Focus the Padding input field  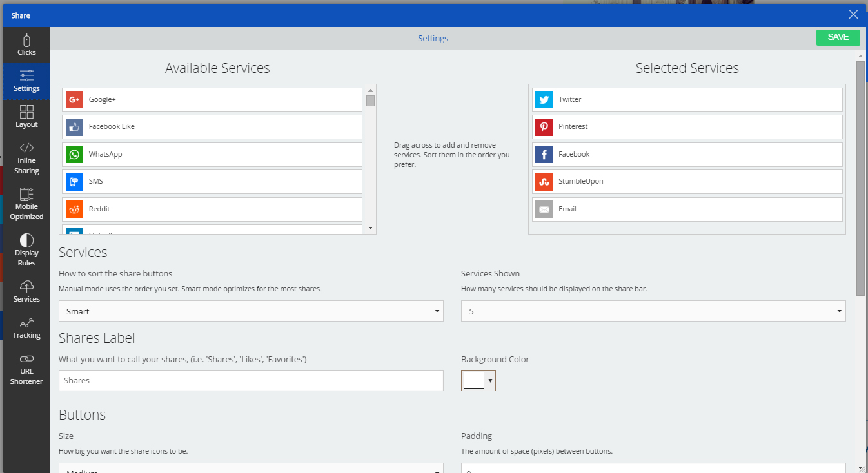[653, 468]
